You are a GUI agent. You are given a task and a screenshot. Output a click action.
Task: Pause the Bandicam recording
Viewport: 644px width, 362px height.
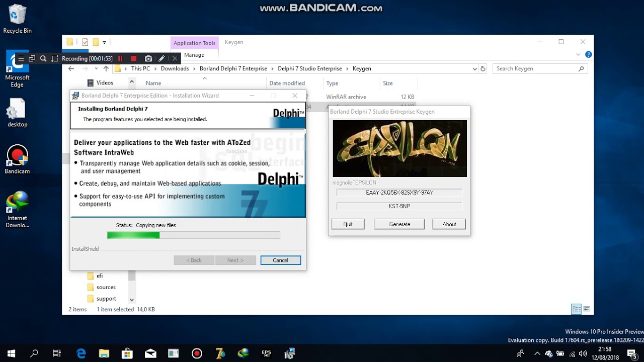tap(120, 59)
